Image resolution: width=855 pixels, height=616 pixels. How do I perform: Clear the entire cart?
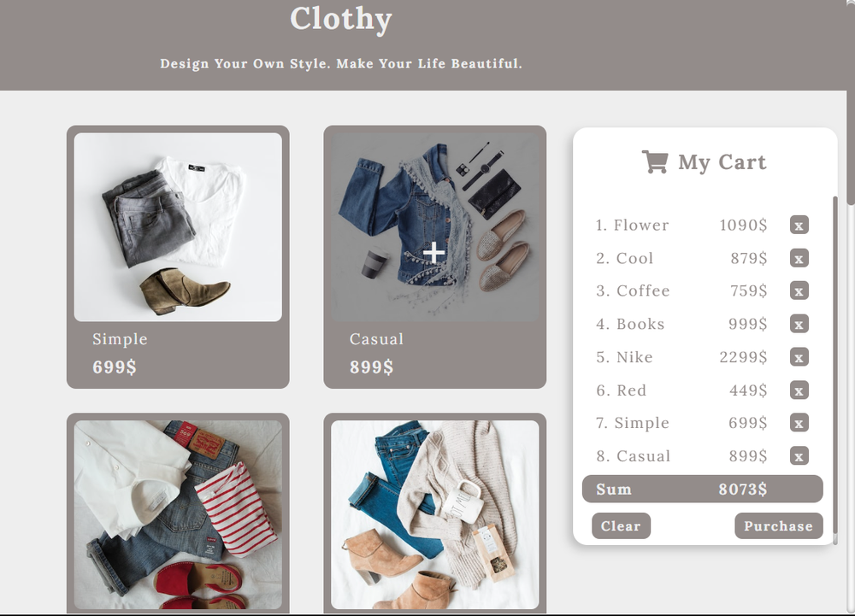621,525
